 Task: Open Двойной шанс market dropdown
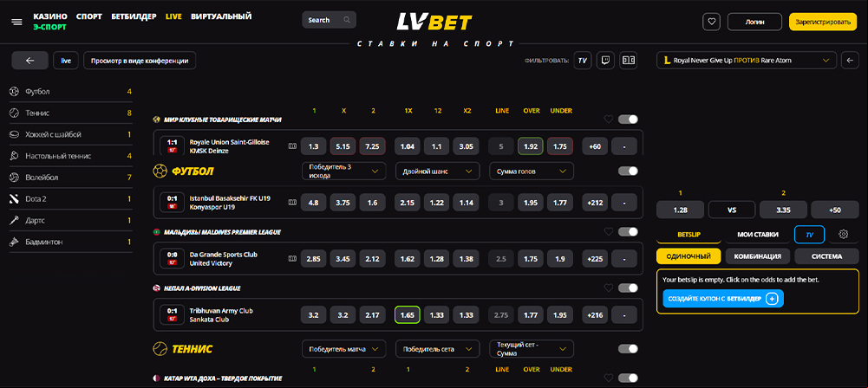point(437,171)
